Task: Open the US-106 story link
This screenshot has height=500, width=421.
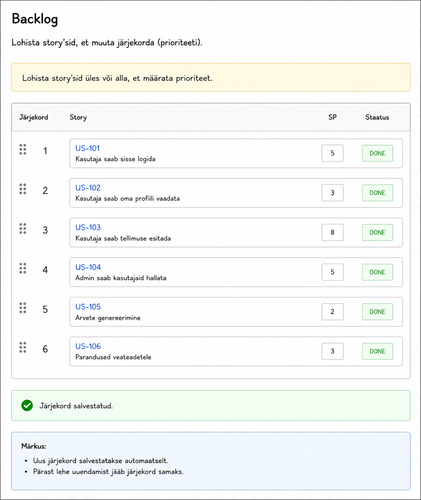Action: 88,346
